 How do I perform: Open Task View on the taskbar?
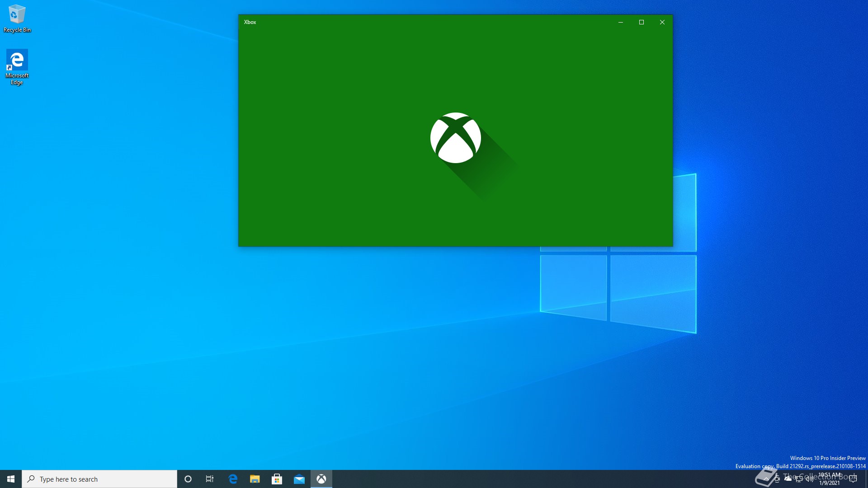coord(210,479)
